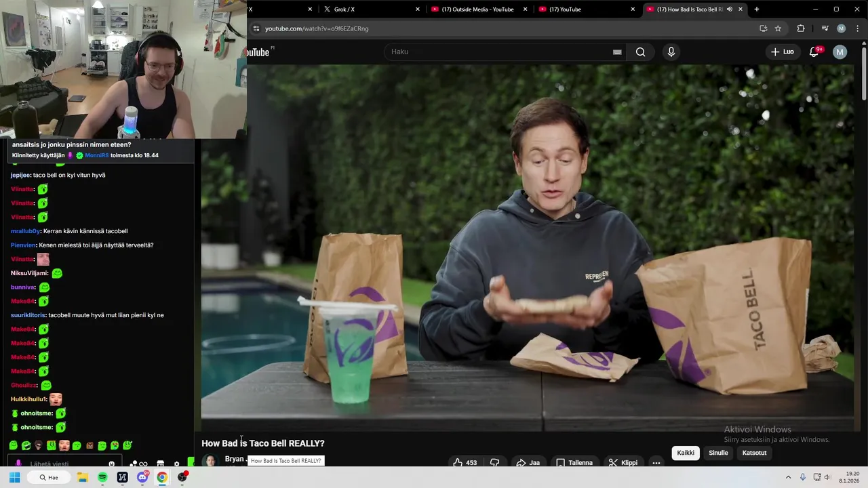Open the volume control in system tray

coord(827,477)
